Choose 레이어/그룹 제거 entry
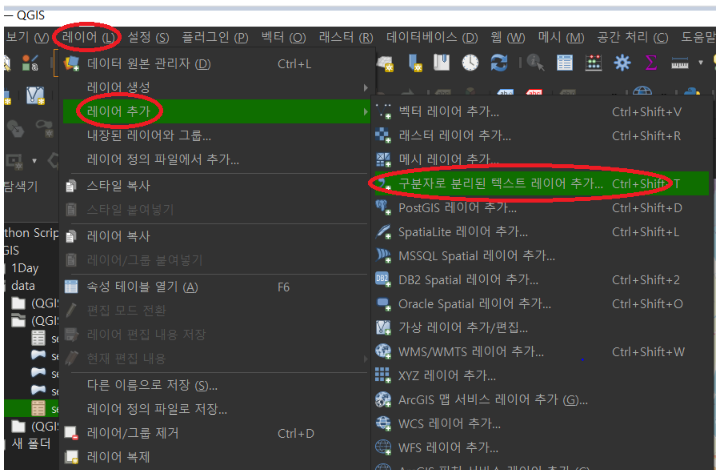The height and width of the screenshot is (470, 716). 216,433
